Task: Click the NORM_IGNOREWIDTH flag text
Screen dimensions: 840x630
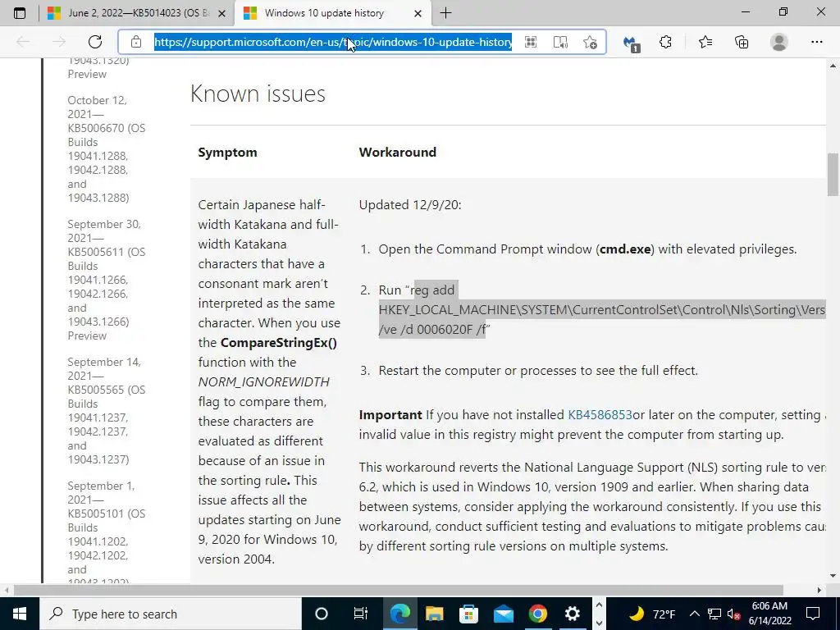Action: click(x=263, y=382)
